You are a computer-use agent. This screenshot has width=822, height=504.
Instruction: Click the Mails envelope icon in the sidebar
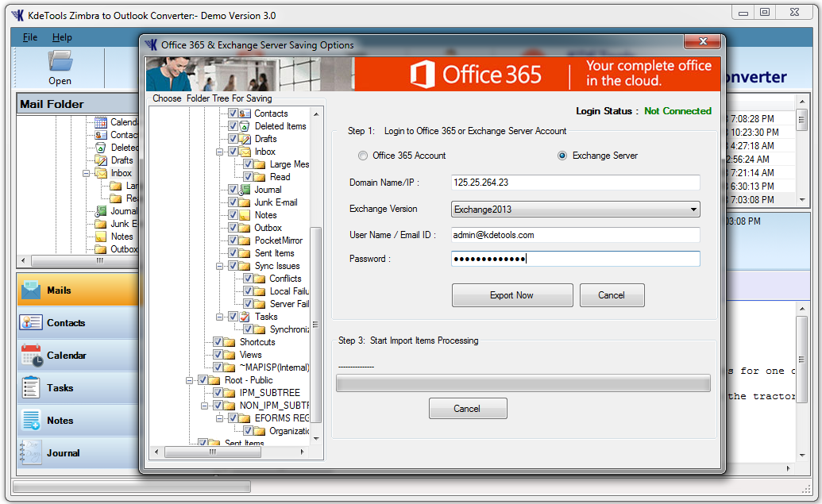[x=31, y=290]
